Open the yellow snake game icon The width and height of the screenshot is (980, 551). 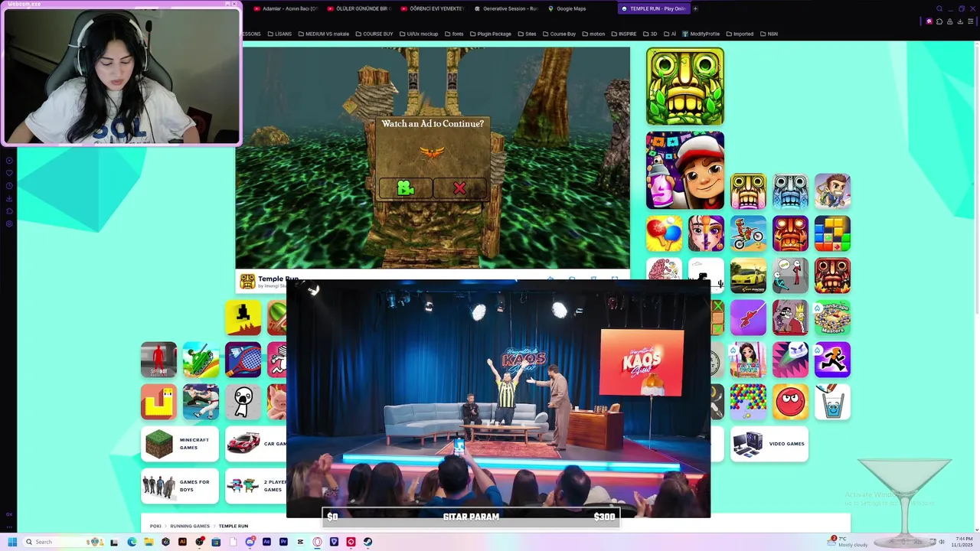pos(158,402)
